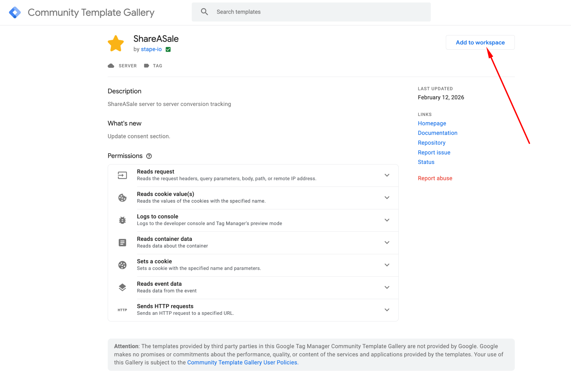Screen dimensions: 571x392
Task: Click the search magnifier icon
Action: [204, 12]
